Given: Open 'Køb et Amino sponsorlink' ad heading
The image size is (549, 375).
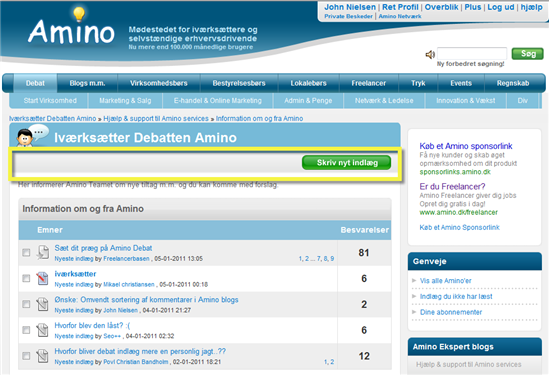Looking at the screenshot, I should [466, 146].
